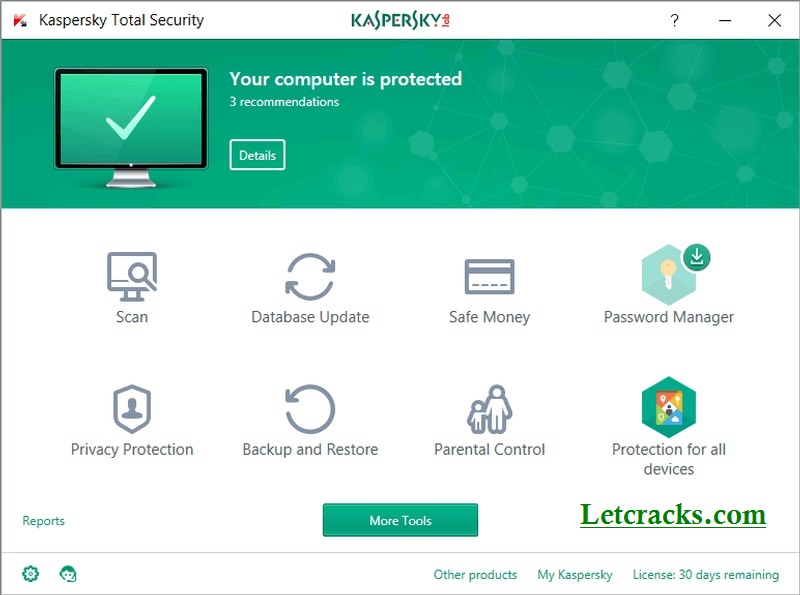This screenshot has width=800, height=595.
Task: Click the 'Parental Control' label
Action: click(x=489, y=449)
